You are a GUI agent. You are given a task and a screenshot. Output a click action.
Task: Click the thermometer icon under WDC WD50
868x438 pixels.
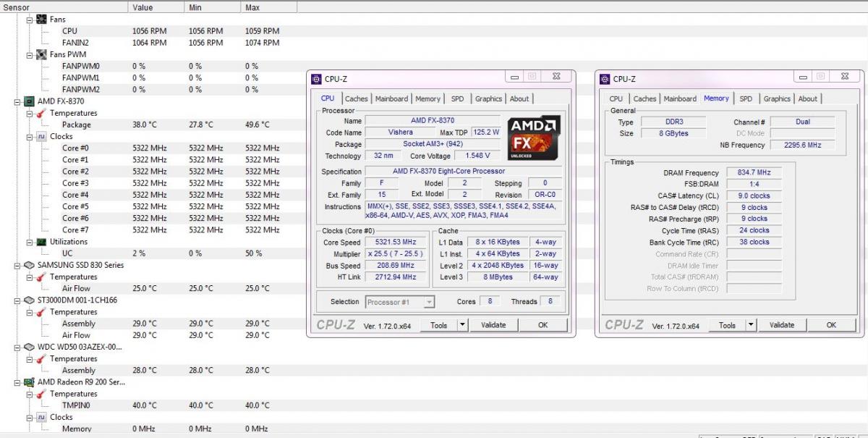(x=41, y=358)
